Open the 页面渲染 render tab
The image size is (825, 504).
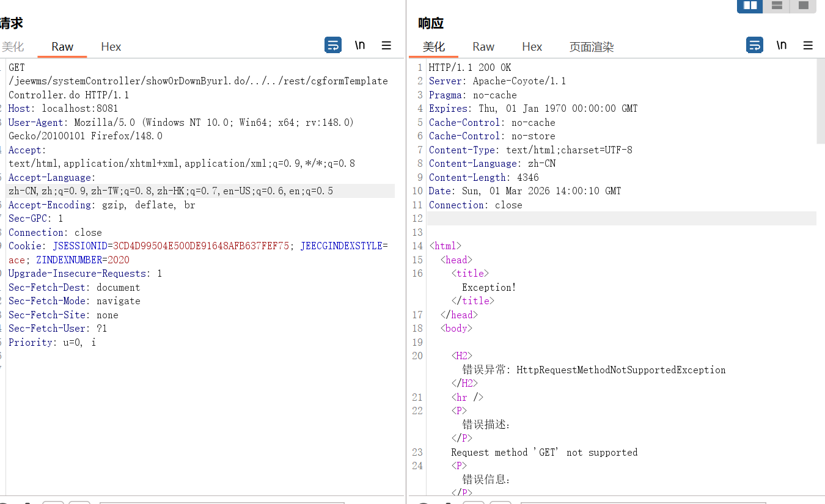(x=592, y=47)
